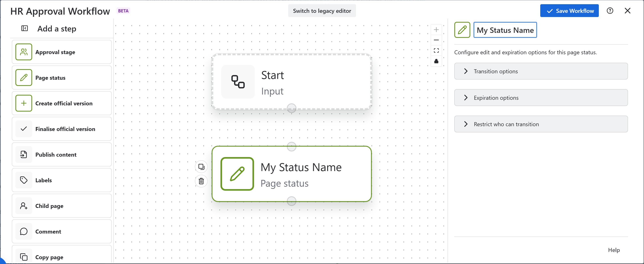Click Save Workflow

(569, 11)
